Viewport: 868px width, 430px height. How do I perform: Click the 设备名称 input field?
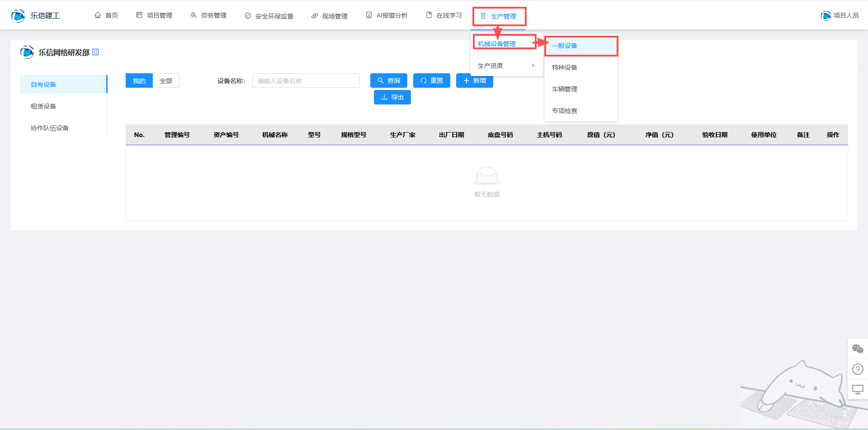306,81
